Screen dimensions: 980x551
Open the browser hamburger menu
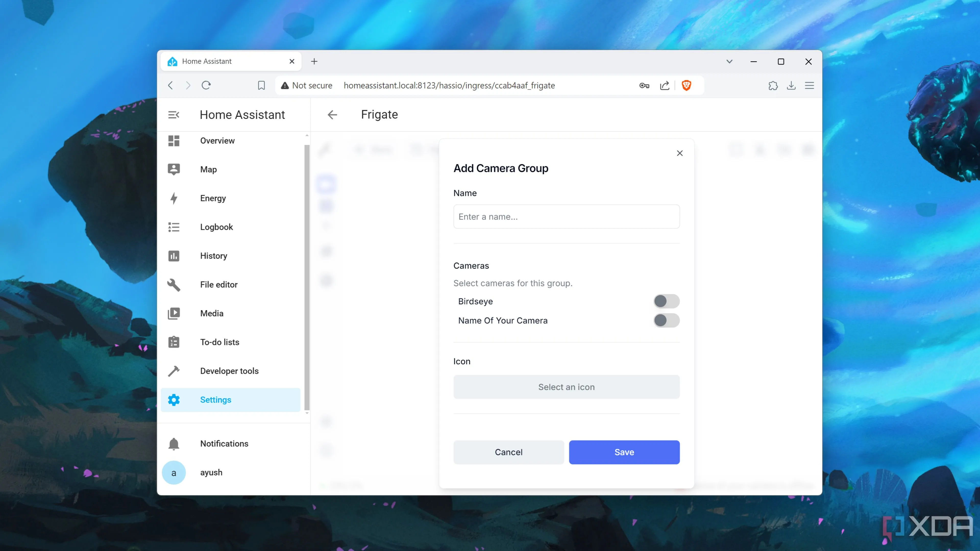[x=809, y=85]
